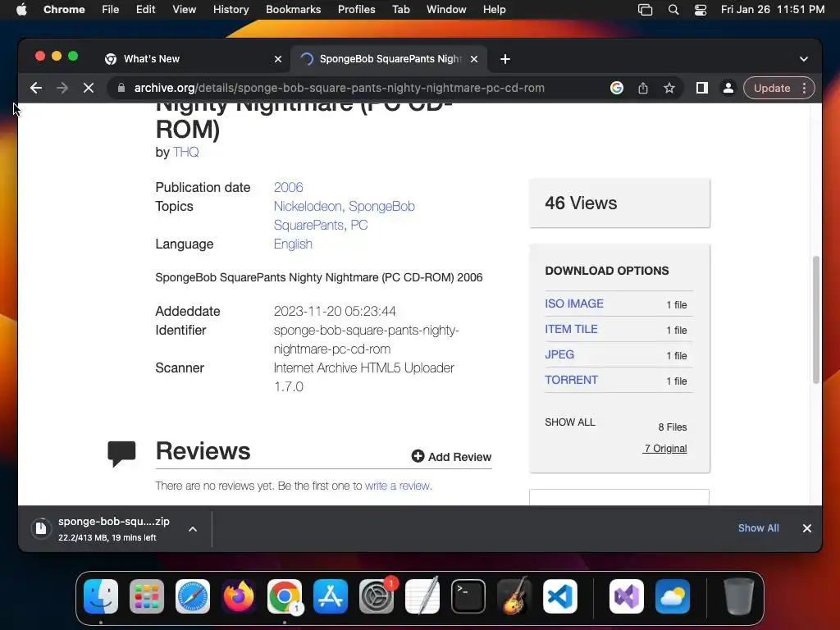Open Spotlight search in menu bar

click(x=673, y=9)
